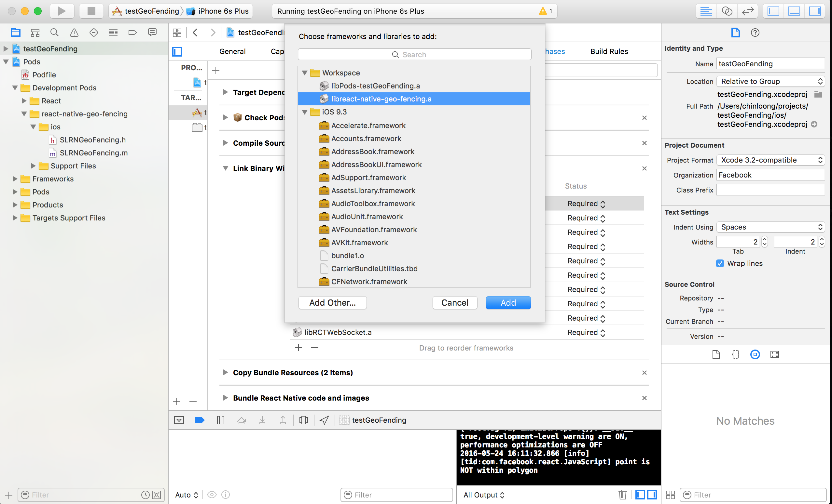Open the Project Format dropdown
The height and width of the screenshot is (504, 832).
[770, 160]
